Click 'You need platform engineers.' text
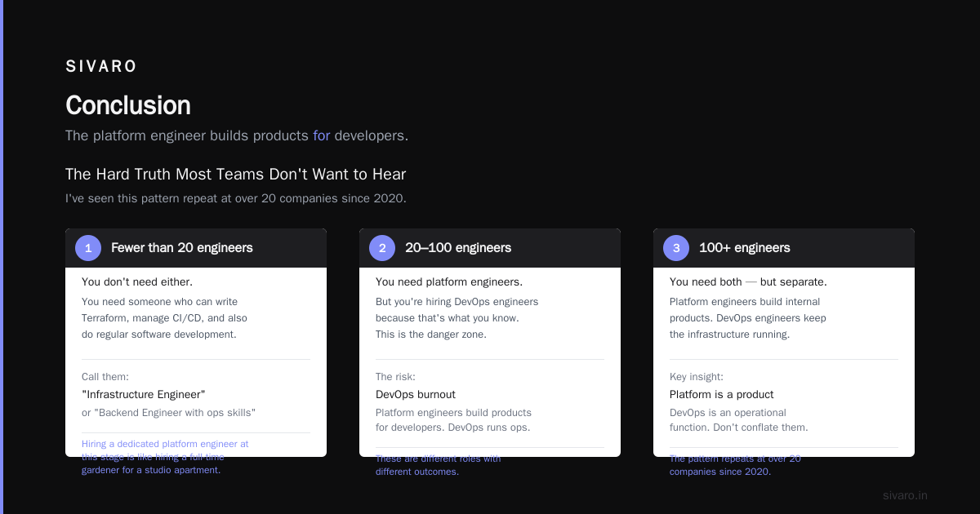980x514 pixels. (x=449, y=281)
